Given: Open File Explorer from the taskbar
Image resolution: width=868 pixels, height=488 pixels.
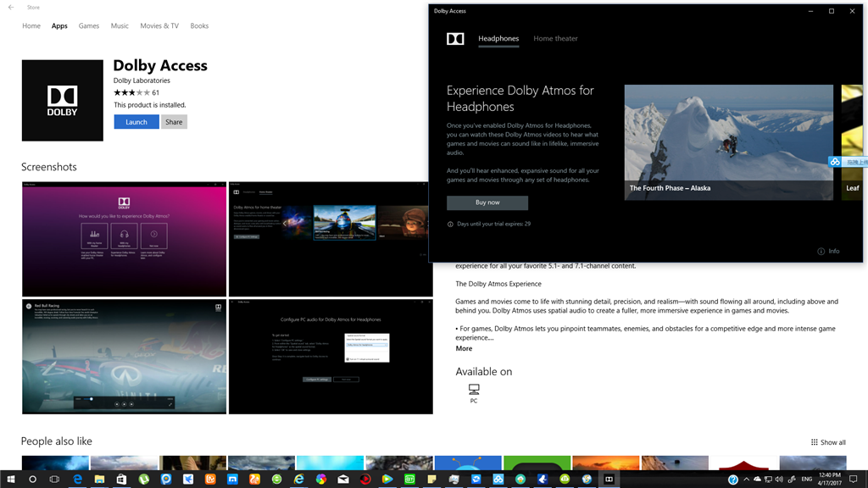Looking at the screenshot, I should [x=100, y=480].
